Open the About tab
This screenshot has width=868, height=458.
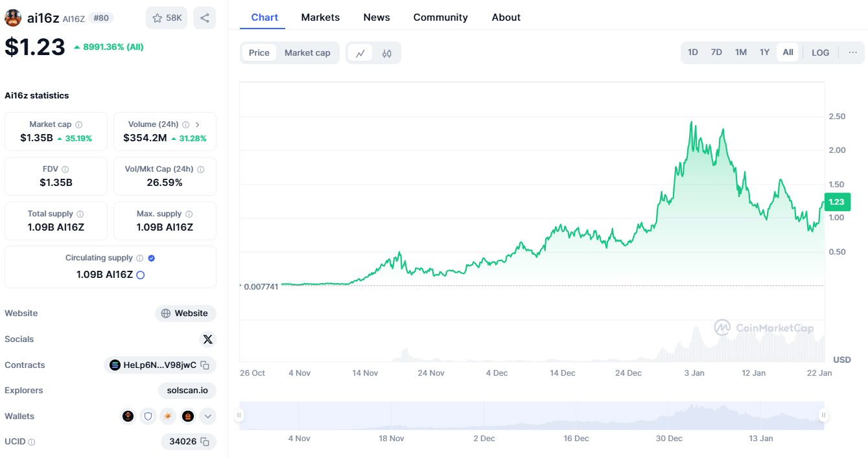(x=506, y=17)
